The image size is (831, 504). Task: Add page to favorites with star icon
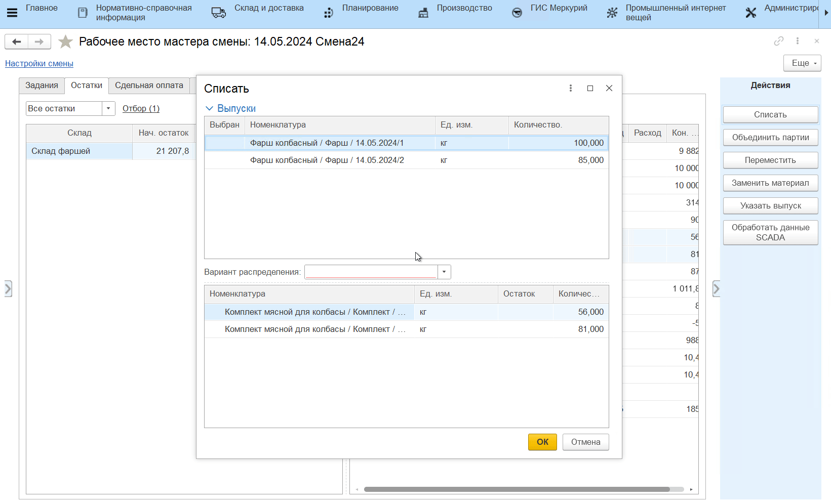pyautogui.click(x=65, y=41)
